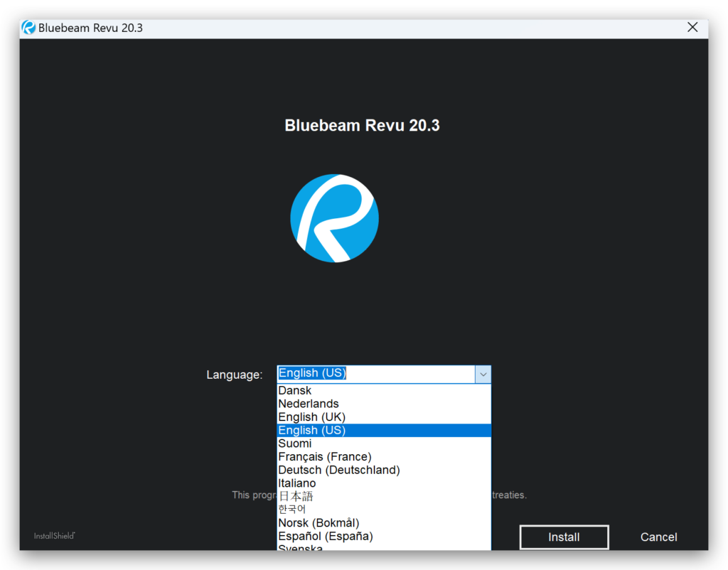Choose Suomi from the language options
Image resolution: width=728 pixels, height=570 pixels.
[384, 443]
